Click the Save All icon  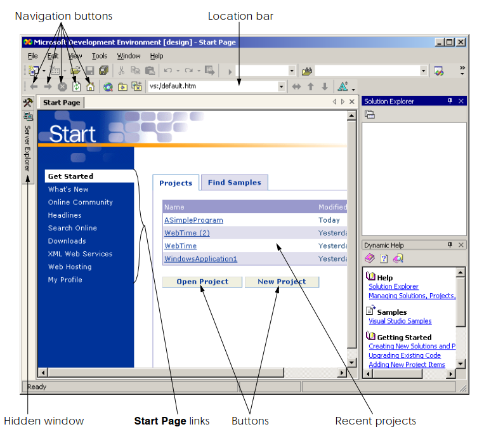point(104,70)
